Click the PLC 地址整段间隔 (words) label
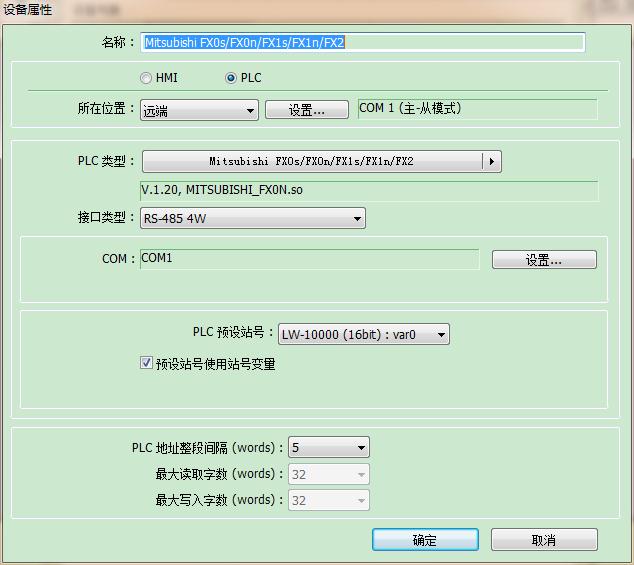Viewport: 634px width, 565px height. coord(207,448)
